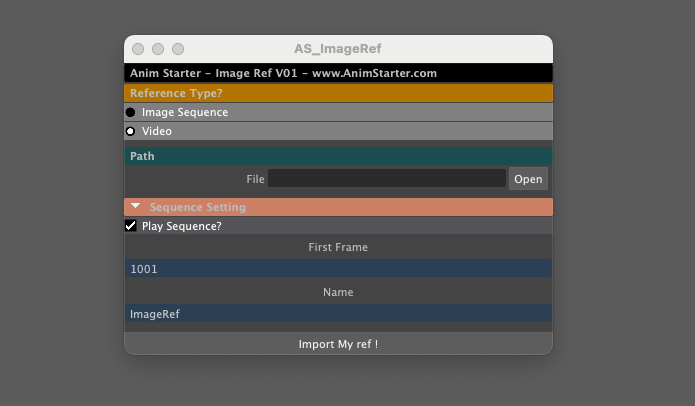Click the Anim Starter black banner text
This screenshot has width=695, height=406.
click(283, 73)
